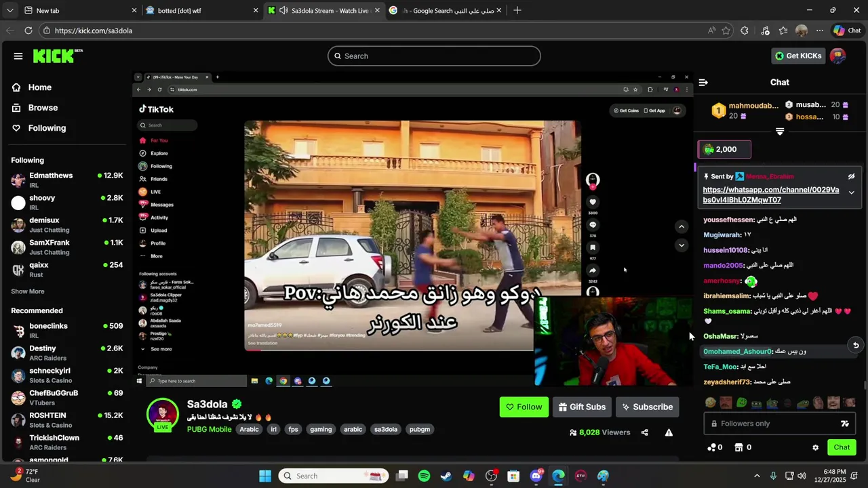Image resolution: width=868 pixels, height=488 pixels.
Task: Open recommended channel ChefBuGGruB
Action: click(66, 397)
